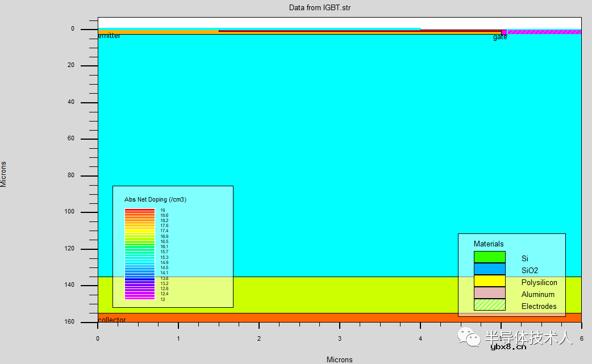The height and width of the screenshot is (364, 592).
Task: Select the gate electrode label
Action: click(x=500, y=37)
